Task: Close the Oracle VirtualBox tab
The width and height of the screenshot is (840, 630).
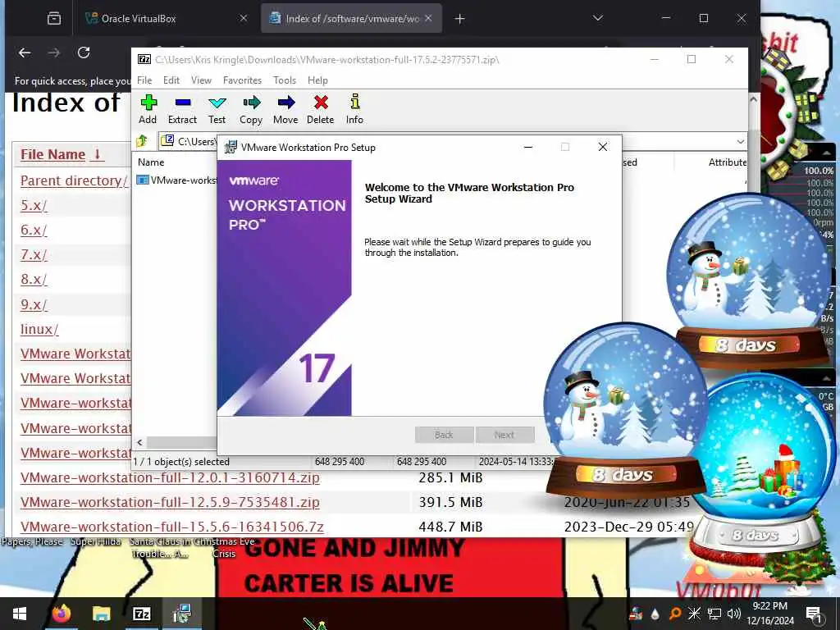Action: coord(244,18)
